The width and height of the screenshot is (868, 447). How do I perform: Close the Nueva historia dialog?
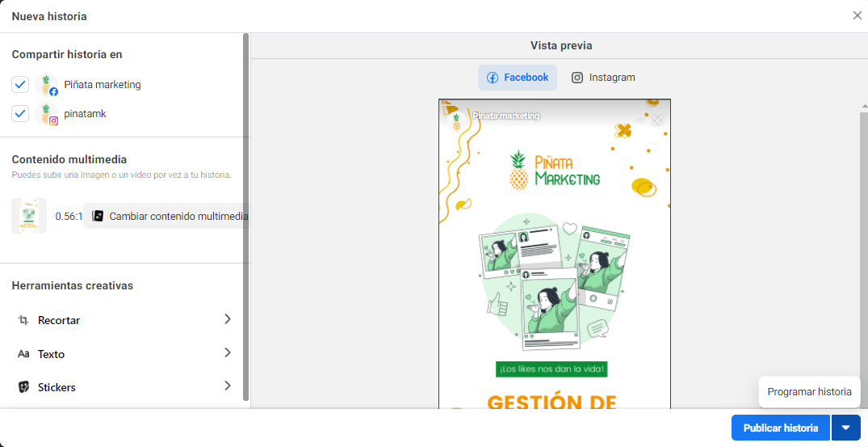click(x=857, y=15)
